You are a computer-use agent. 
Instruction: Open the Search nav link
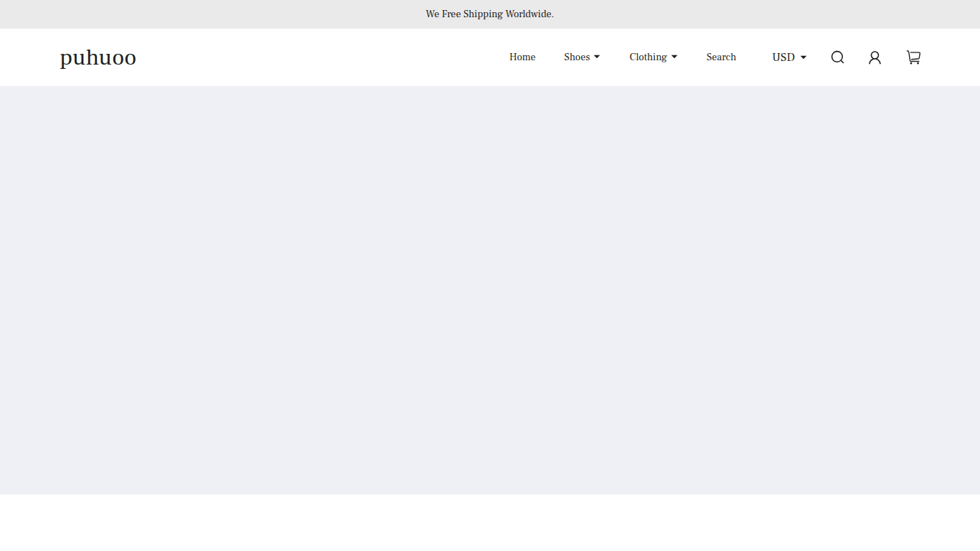[721, 57]
